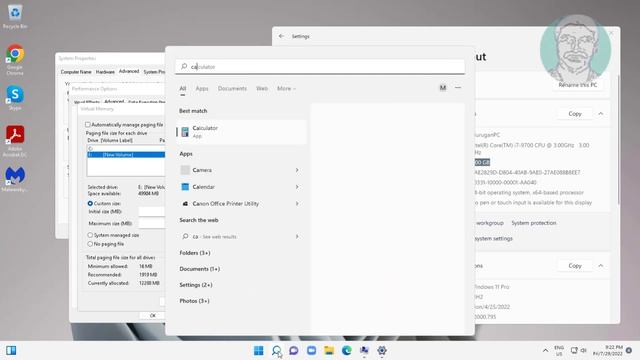
Task: Open Computer Name tab in System Properties
Action: tap(76, 72)
